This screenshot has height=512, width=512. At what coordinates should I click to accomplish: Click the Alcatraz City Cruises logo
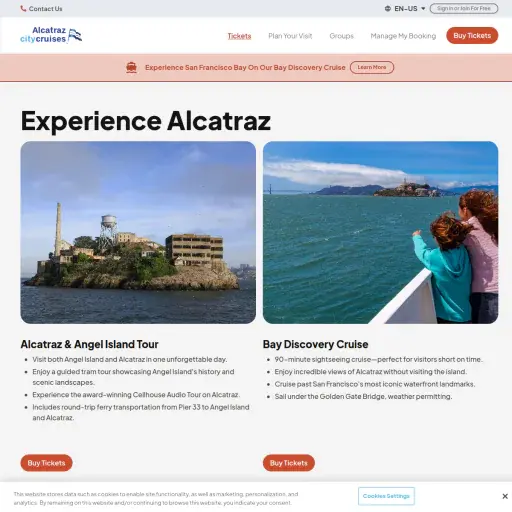click(51, 35)
